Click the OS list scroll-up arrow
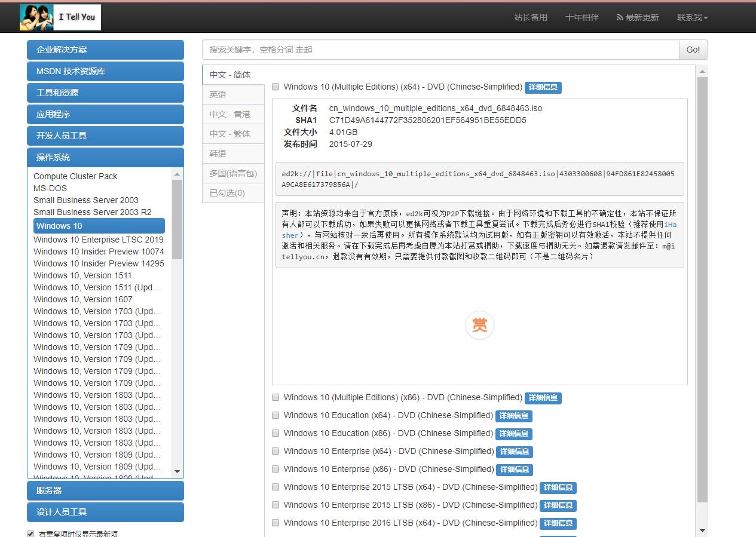Screen dimensions: 756x537 (177, 174)
